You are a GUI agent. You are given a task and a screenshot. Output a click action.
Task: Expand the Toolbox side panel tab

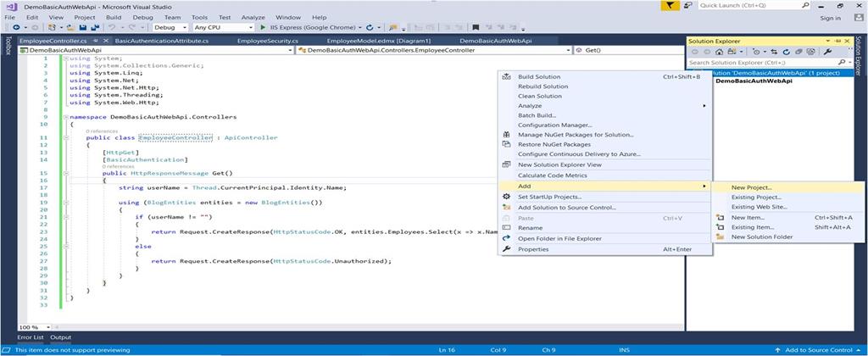coord(8,47)
